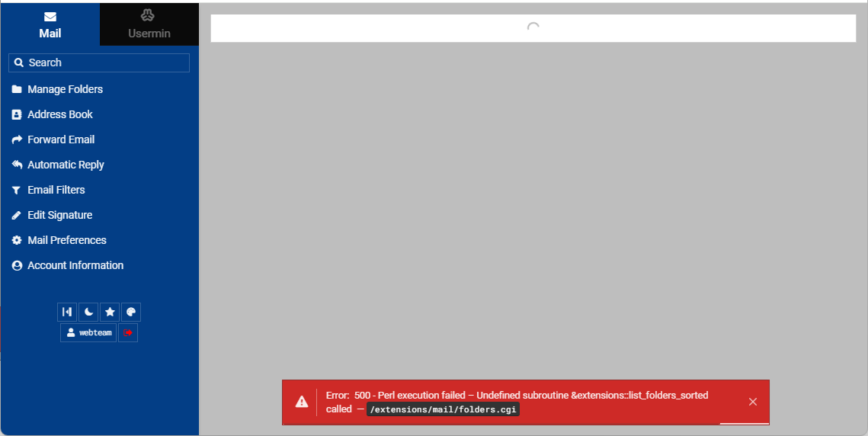This screenshot has width=868, height=436.
Task: Click the warning triangle icon in the error banner
Action: (302, 402)
